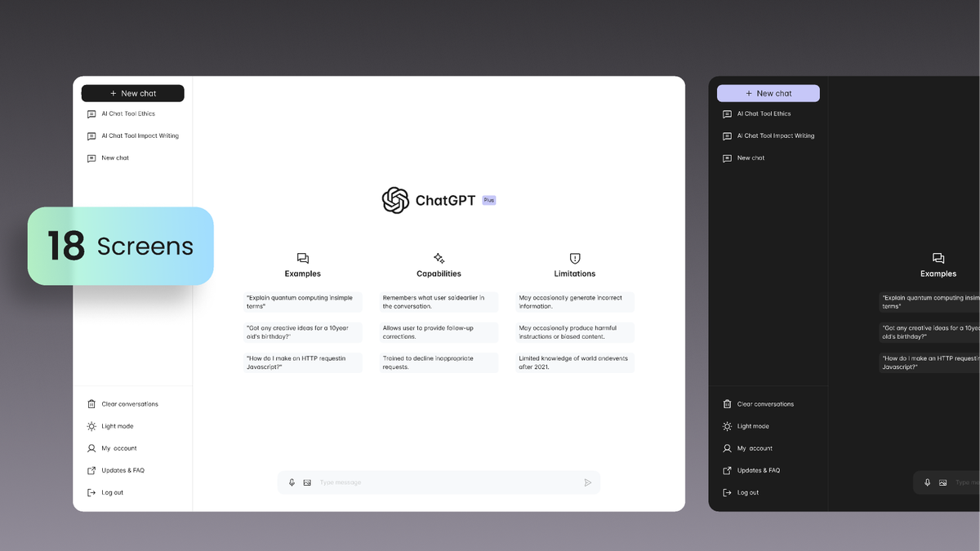Click the ChatGPT logo in the center
The height and width of the screenshot is (551, 980).
395,200
